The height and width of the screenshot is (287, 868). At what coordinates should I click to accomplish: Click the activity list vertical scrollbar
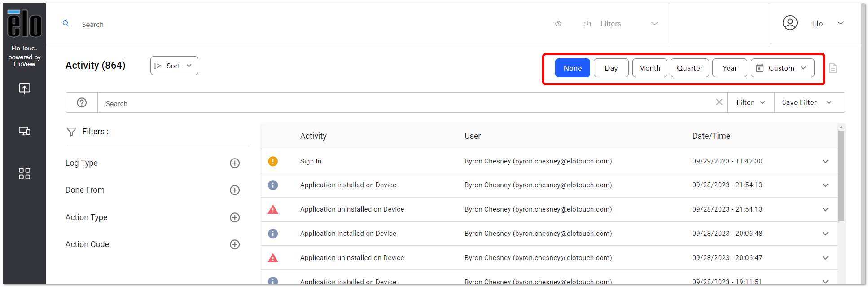(841, 176)
